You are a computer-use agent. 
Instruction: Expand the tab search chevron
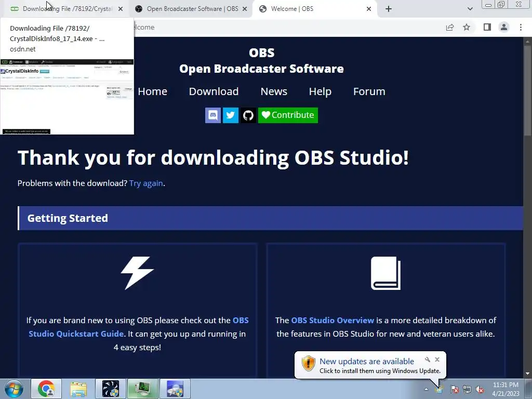click(470, 9)
